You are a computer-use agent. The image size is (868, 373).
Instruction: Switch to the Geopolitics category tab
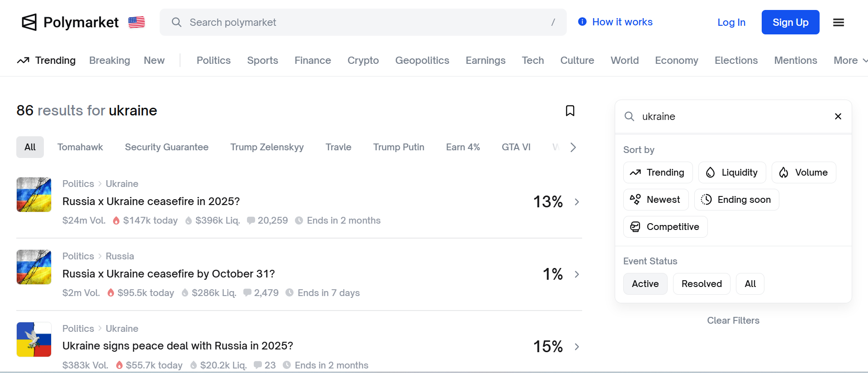click(422, 61)
